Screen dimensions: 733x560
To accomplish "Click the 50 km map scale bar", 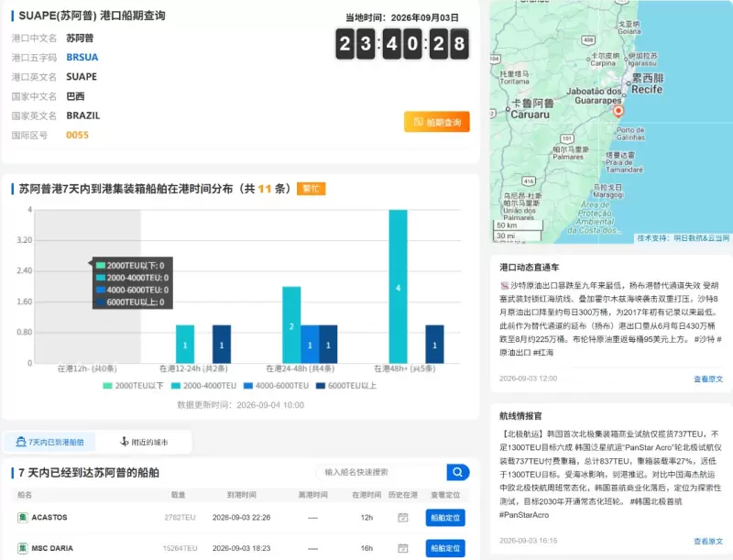I will click(518, 225).
